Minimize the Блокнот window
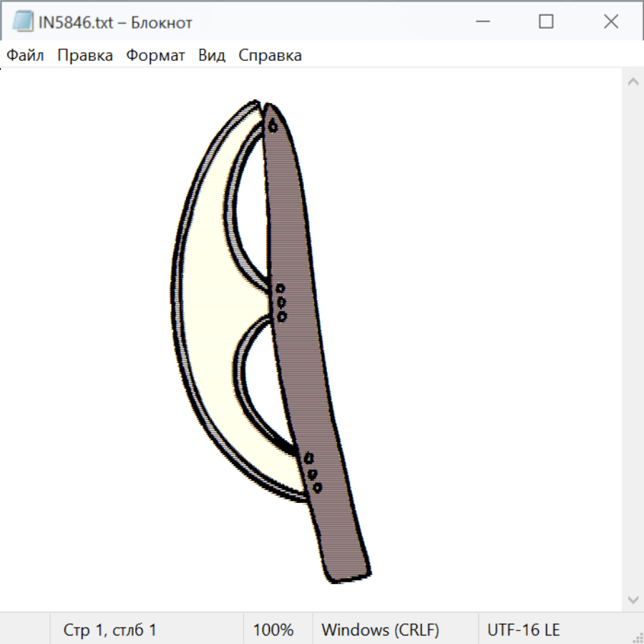This screenshot has height=644, width=644. click(481, 22)
